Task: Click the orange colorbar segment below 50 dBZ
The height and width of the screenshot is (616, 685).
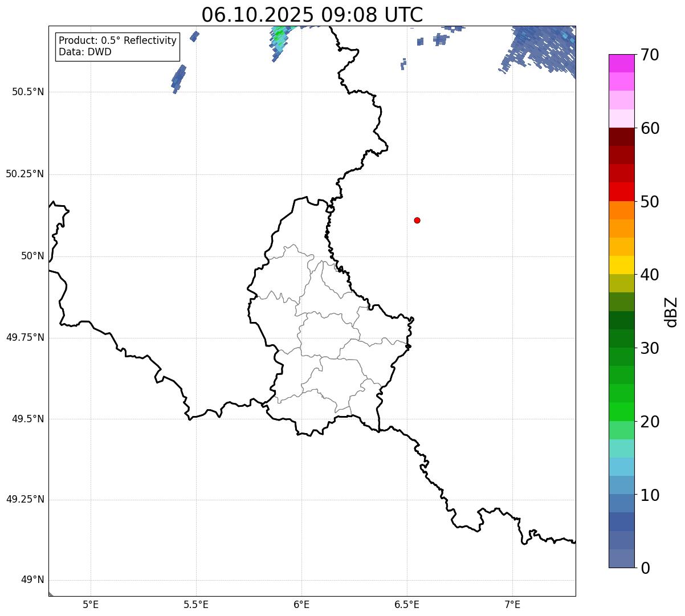Action: (x=621, y=210)
